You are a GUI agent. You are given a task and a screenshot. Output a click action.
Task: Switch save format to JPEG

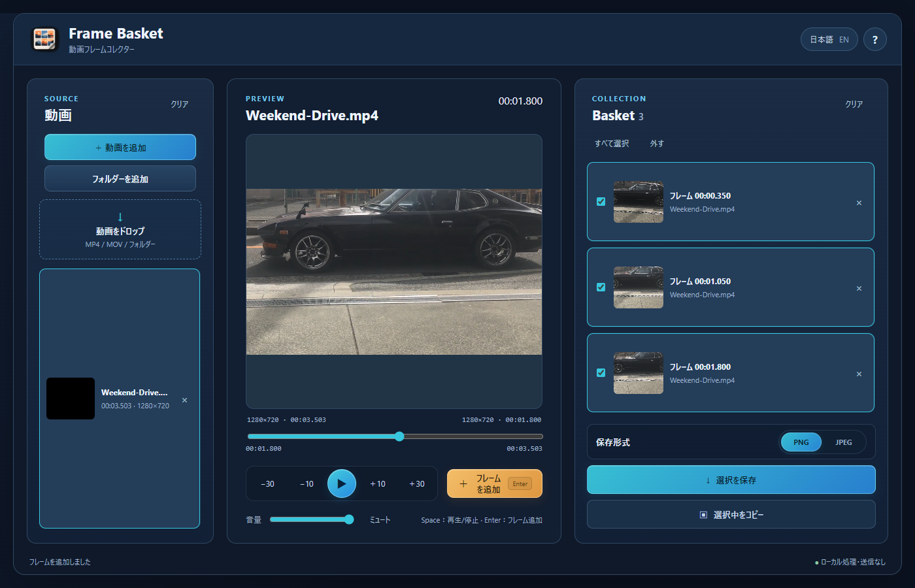coord(844,442)
